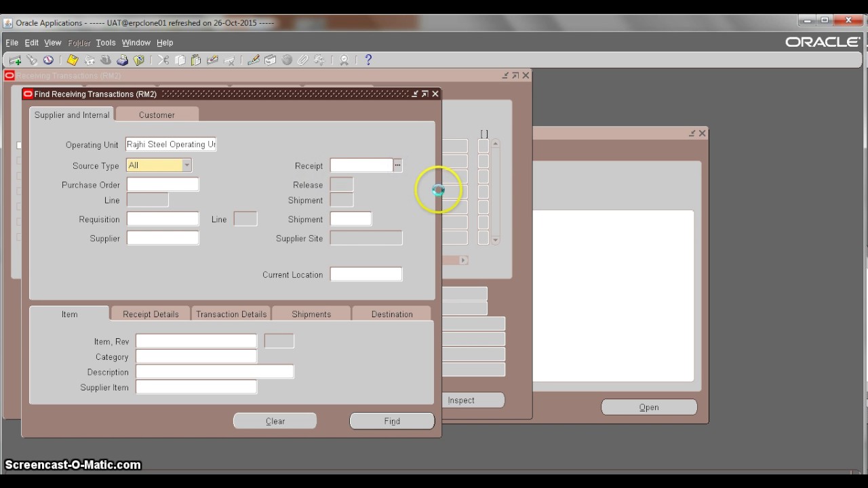This screenshot has height=488, width=868.
Task: Click the Purchase Order input field
Action: [x=163, y=184]
